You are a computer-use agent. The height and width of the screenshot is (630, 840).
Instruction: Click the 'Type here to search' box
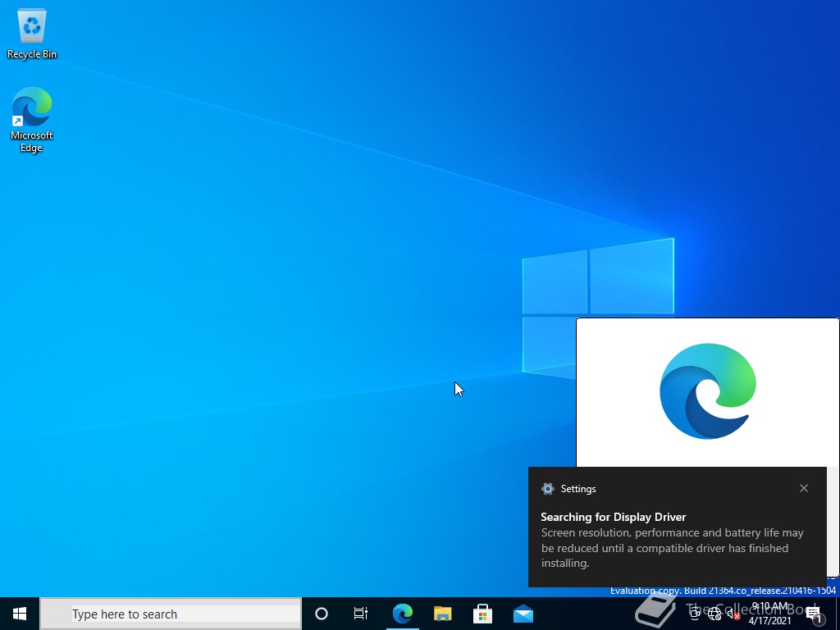pos(171,614)
